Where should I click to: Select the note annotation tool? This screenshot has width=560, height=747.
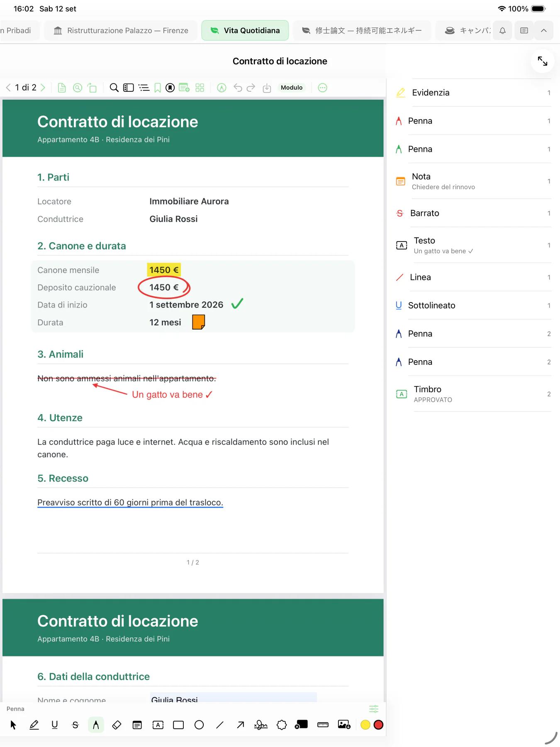tap(137, 725)
